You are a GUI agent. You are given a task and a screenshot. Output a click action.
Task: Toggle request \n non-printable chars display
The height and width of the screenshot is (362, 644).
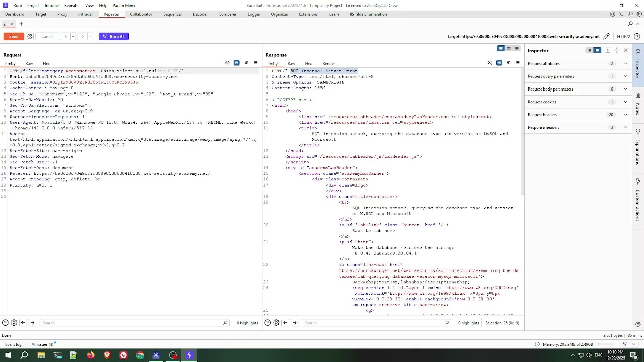click(246, 63)
